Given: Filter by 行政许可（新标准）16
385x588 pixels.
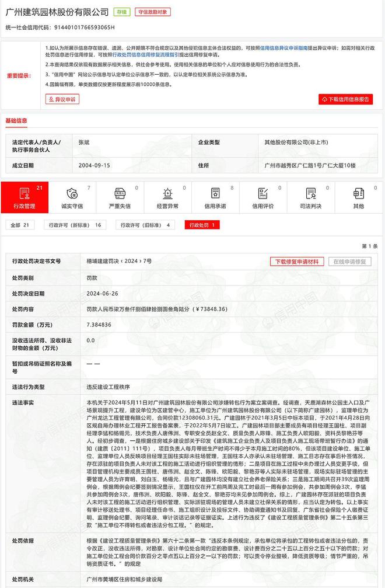Looking at the screenshot, I should point(75,225).
